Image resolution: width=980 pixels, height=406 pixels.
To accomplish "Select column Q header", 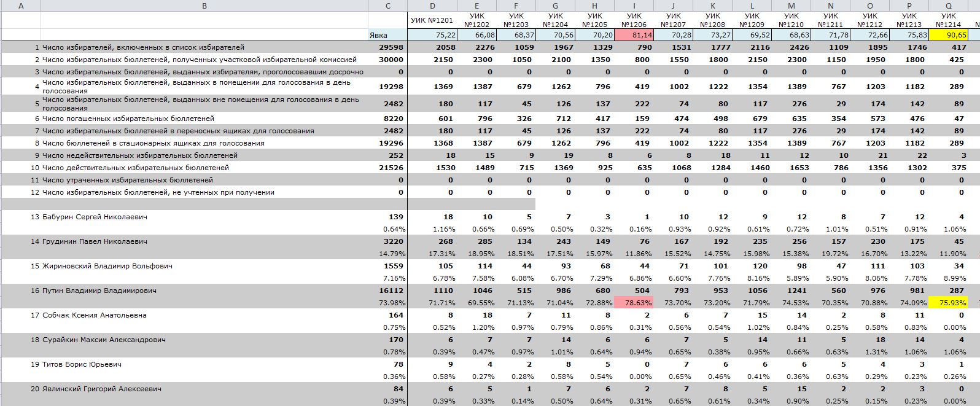I will 948,6.
